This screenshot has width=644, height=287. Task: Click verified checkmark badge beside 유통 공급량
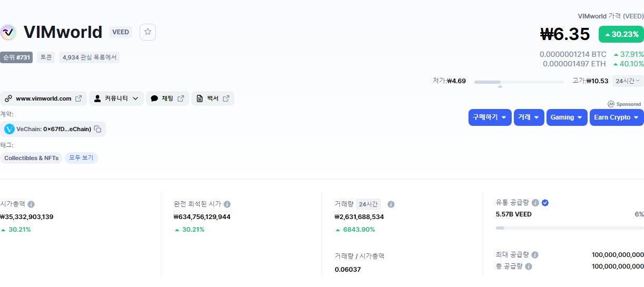pyautogui.click(x=545, y=203)
